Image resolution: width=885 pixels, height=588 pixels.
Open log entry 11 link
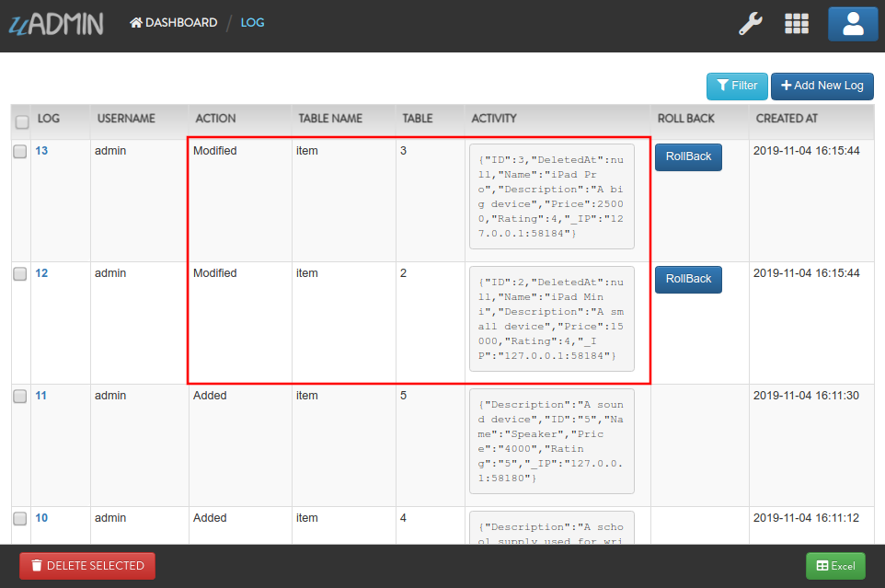[x=40, y=396]
